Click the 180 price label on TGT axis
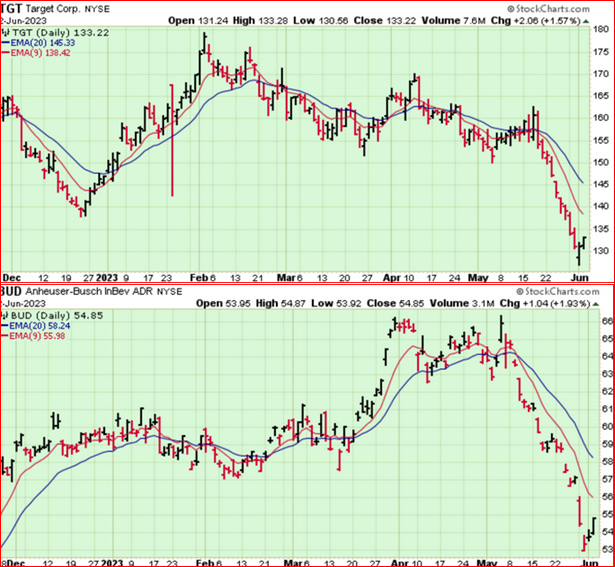 click(x=601, y=30)
